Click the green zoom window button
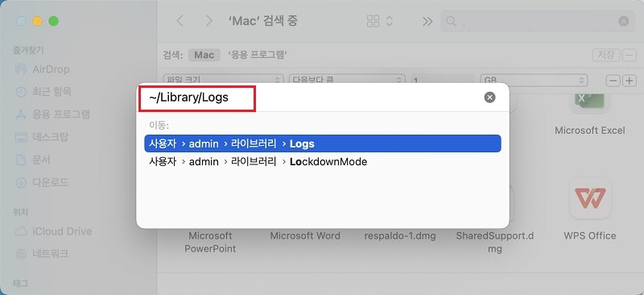This screenshot has height=295, width=644. coord(53,21)
